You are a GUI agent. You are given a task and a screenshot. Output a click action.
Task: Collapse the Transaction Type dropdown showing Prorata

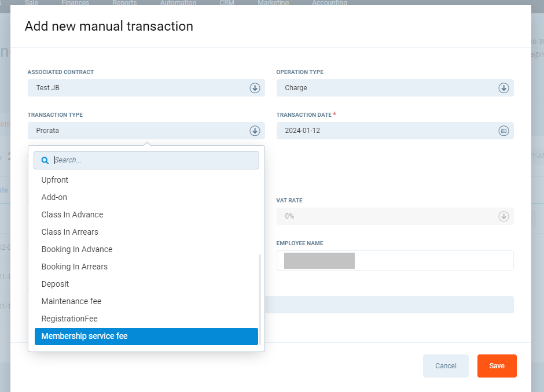(139, 131)
